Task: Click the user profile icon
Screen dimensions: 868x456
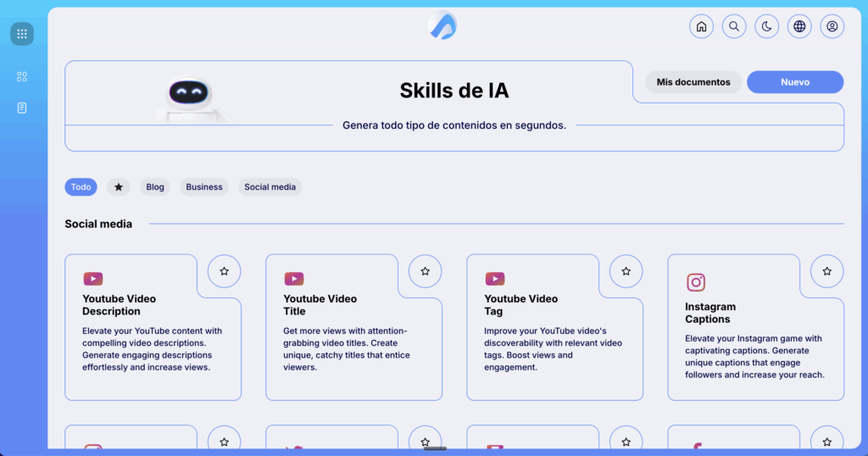Action: (832, 26)
